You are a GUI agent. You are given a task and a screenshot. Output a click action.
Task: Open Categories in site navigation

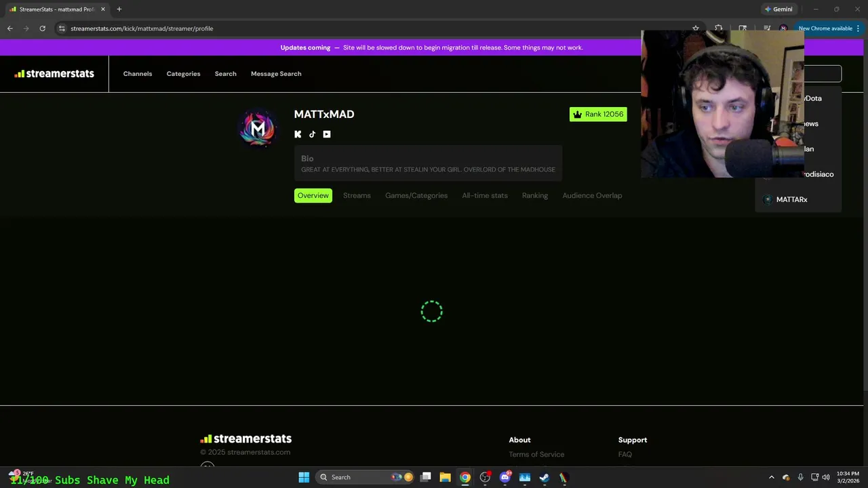pos(183,74)
